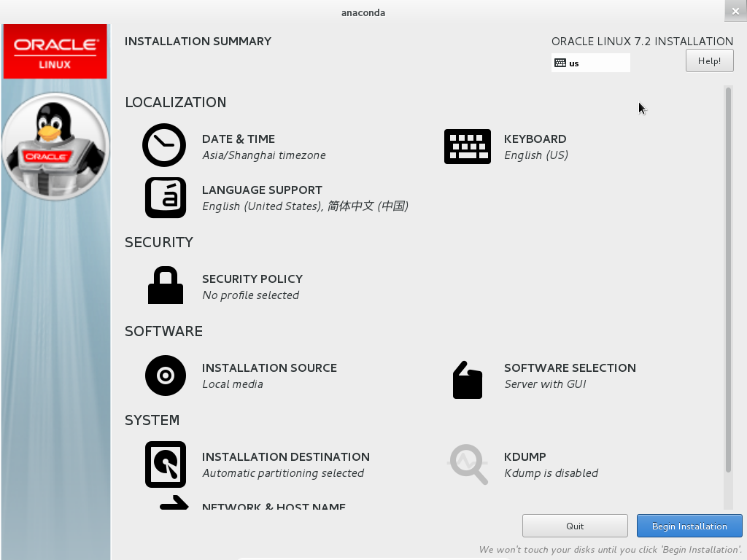
Task: Open Language Support icon
Action: coord(166,198)
